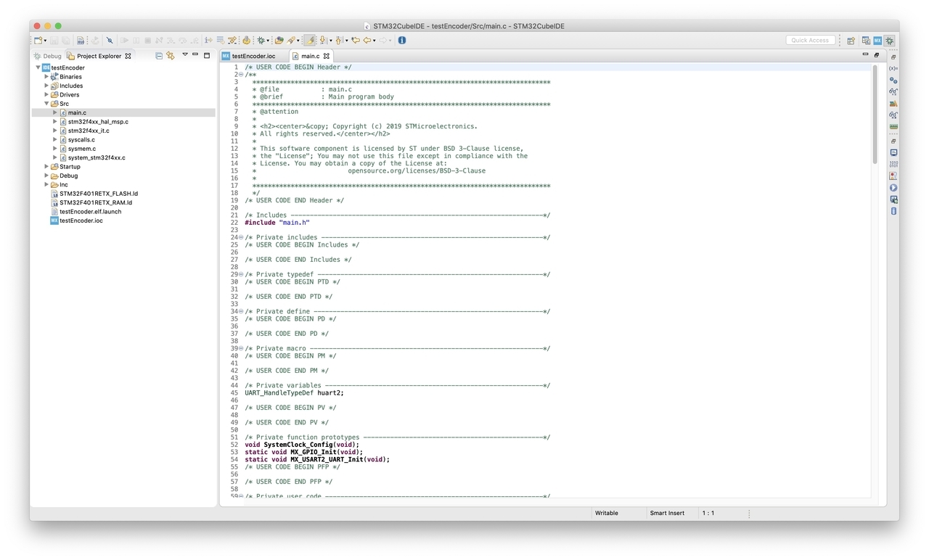Screen dimensions: 929x560
Task: Switch to the C/C++ perspective icon
Action: pos(866,41)
